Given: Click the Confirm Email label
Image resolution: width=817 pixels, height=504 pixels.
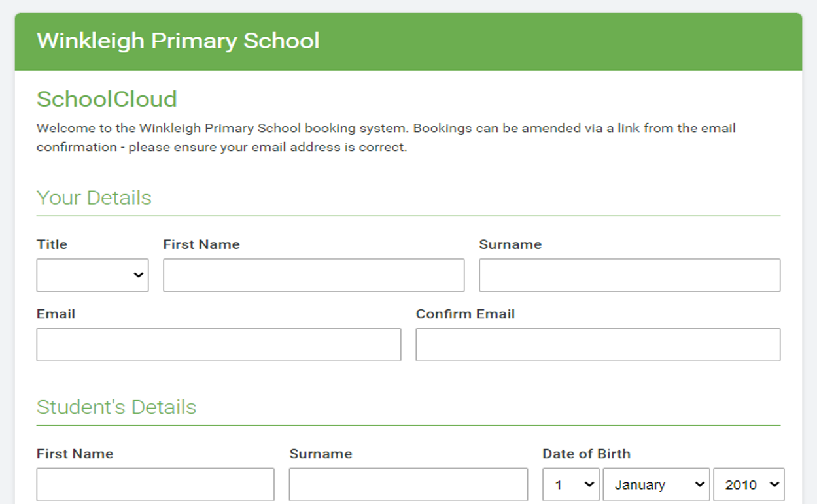Looking at the screenshot, I should click(x=465, y=314).
